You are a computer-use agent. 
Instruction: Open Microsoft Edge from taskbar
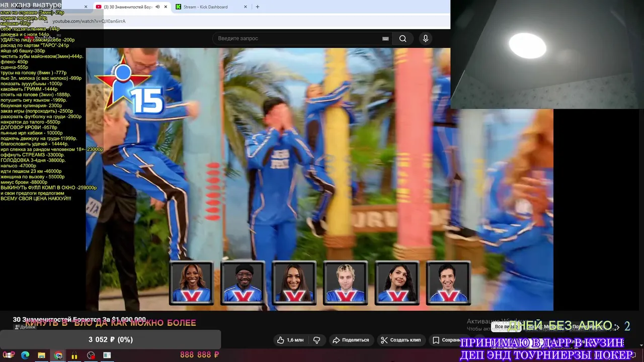point(25,355)
